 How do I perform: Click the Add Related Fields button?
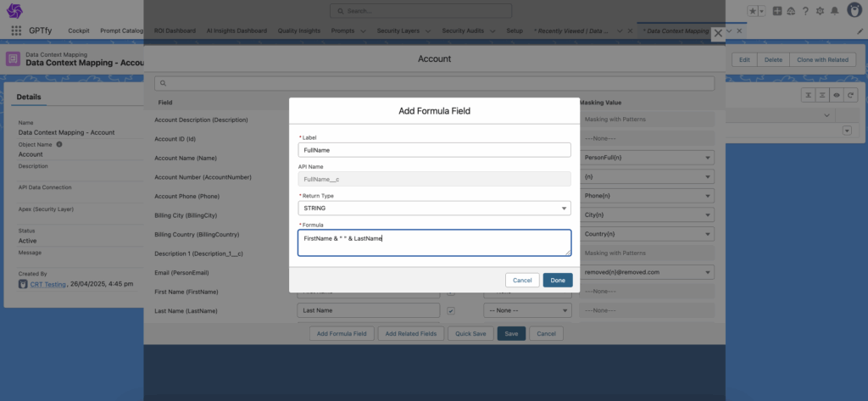tap(411, 333)
